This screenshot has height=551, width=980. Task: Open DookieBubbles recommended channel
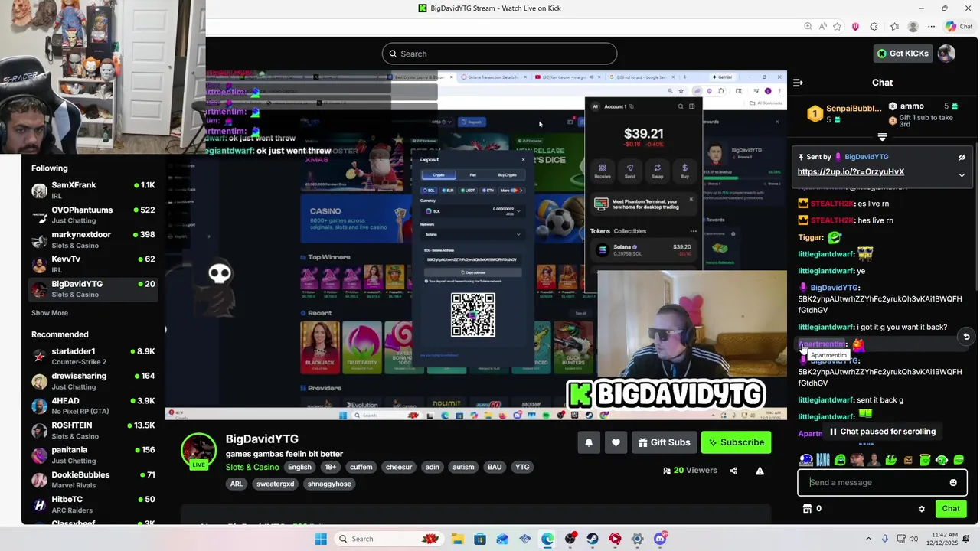point(93,480)
